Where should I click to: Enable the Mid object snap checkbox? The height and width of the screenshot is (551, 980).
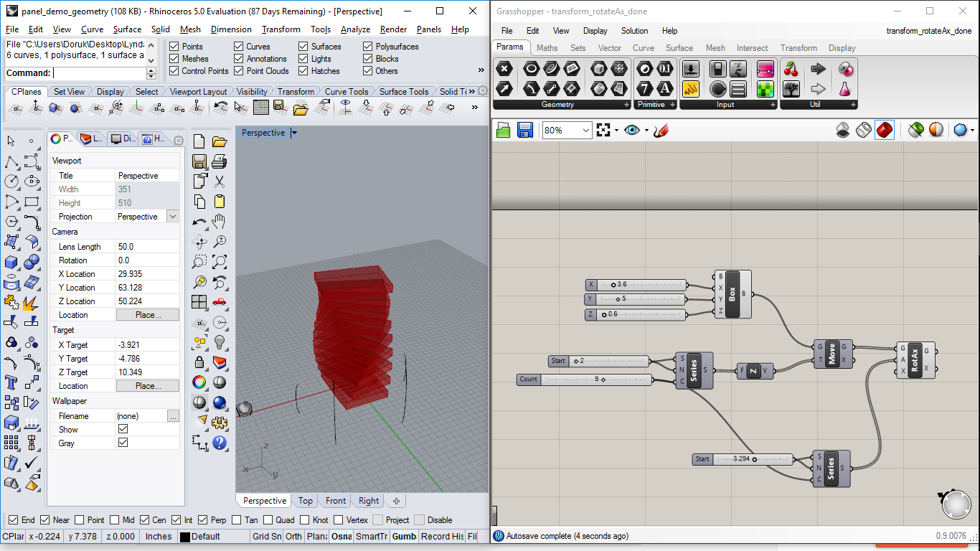pyautogui.click(x=115, y=520)
